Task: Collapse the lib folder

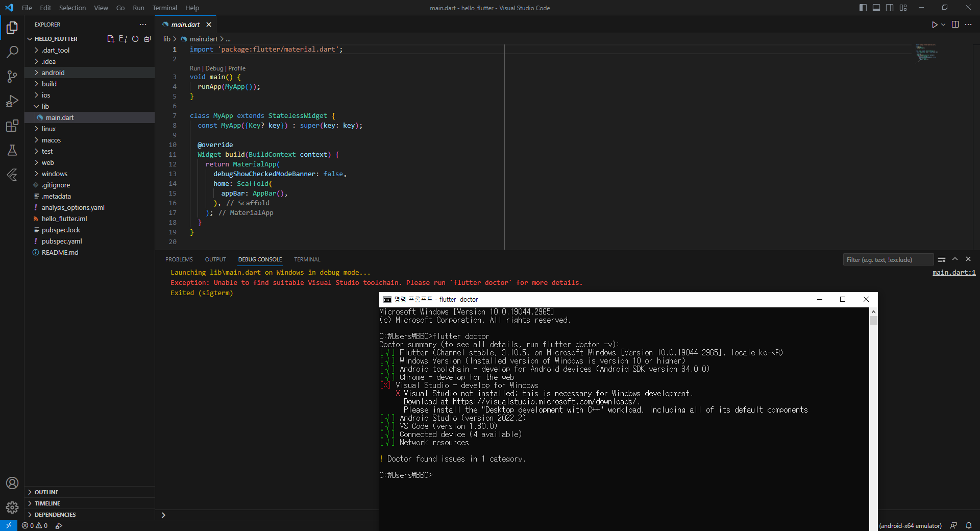Action: point(89,106)
